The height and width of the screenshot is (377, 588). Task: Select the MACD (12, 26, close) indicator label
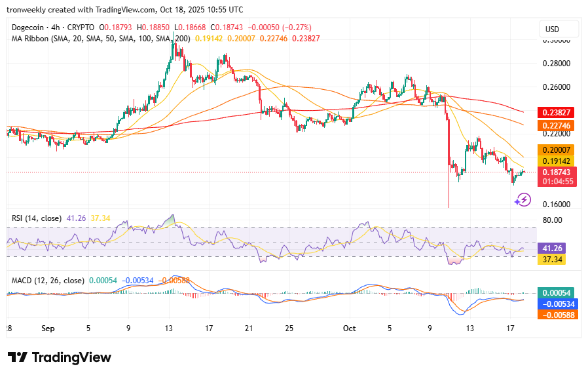48,280
